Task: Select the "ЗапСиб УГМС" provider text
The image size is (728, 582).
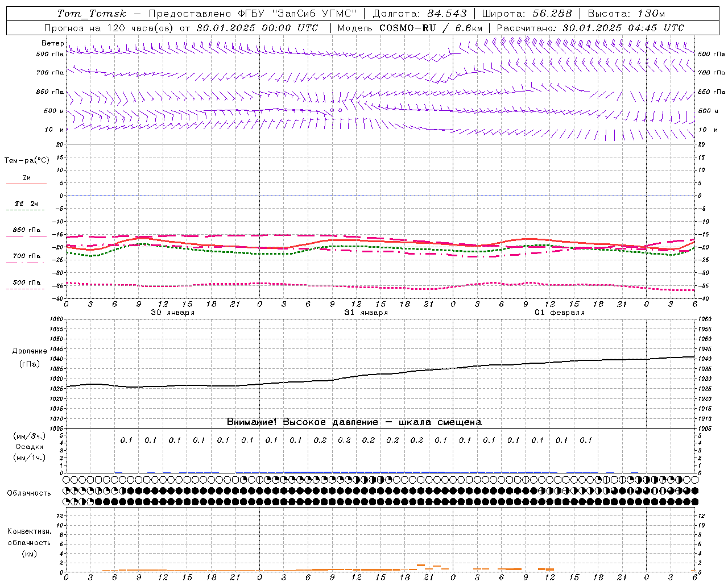Action: tap(315, 14)
